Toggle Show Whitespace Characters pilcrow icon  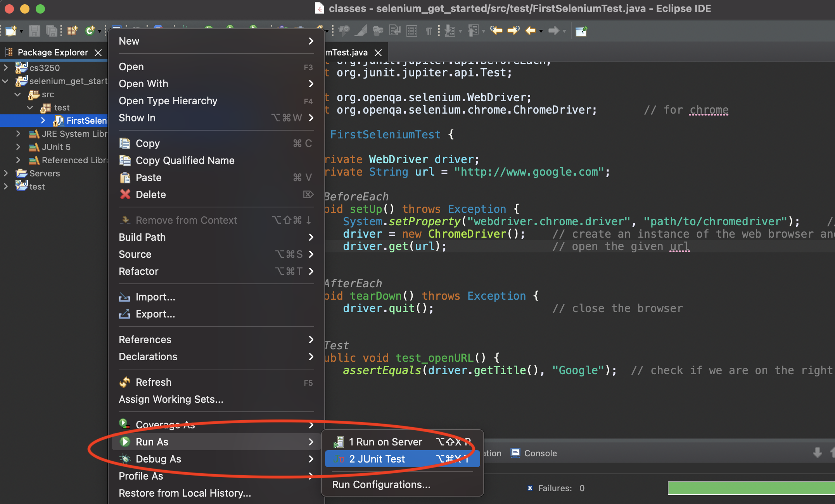pos(429,31)
